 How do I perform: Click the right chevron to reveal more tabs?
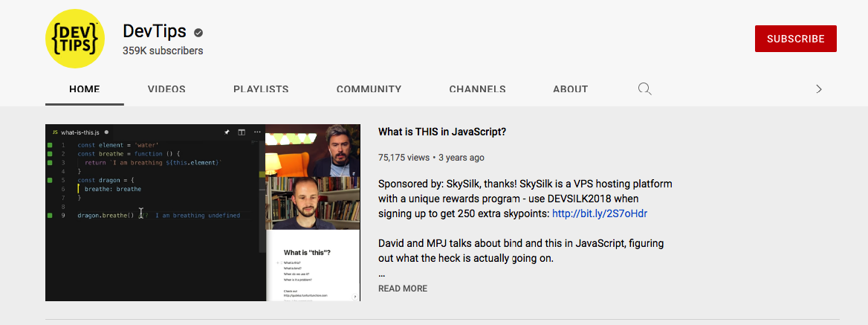819,89
